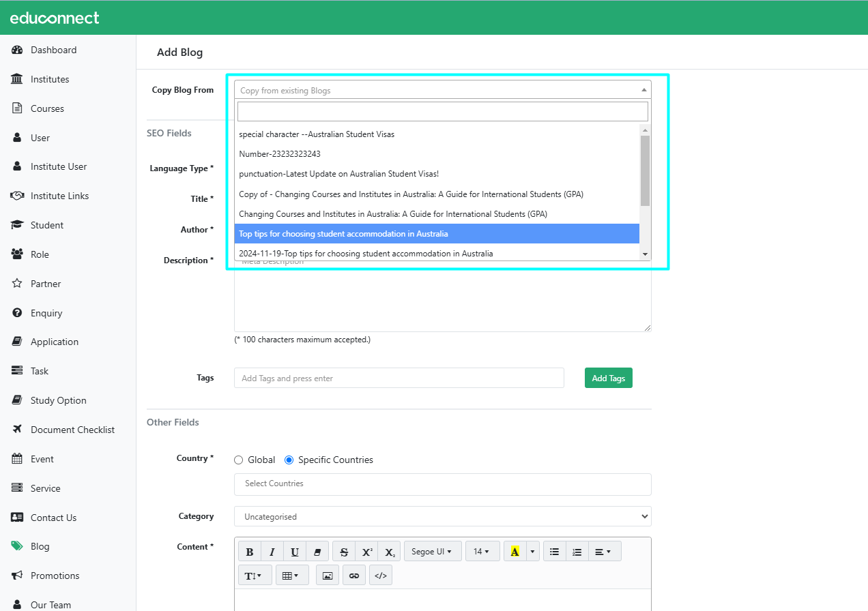Select the Specific Countries radio option
This screenshot has height=611, width=868.
pos(289,460)
